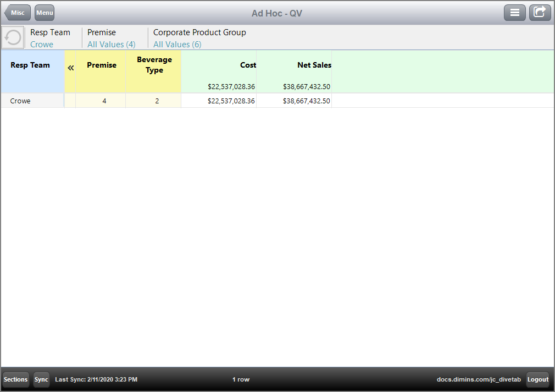The height and width of the screenshot is (392, 555).
Task: Open Premise All Values (4) filter
Action: click(x=111, y=45)
